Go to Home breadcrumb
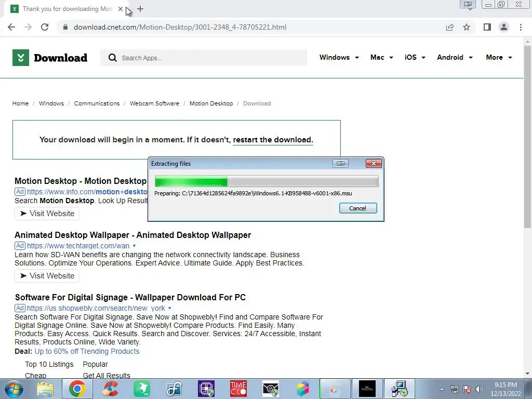This screenshot has width=532, height=399. 20,103
